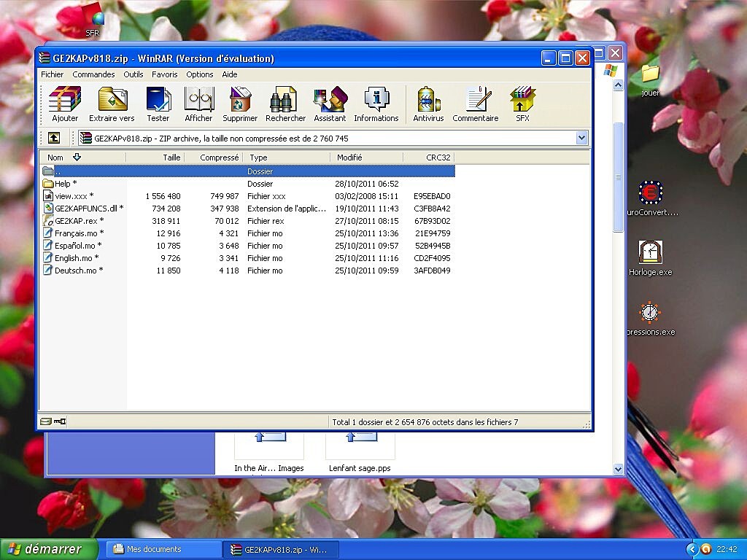Image resolution: width=747 pixels, height=560 pixels.
Task: Expand hidden system tray icons arrow
Action: [x=692, y=549]
